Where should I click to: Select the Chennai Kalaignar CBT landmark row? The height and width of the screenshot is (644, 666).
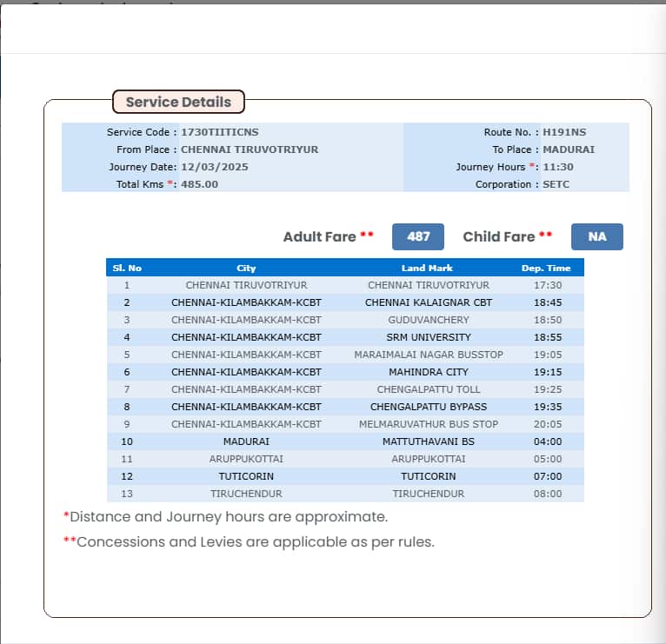pos(428,302)
